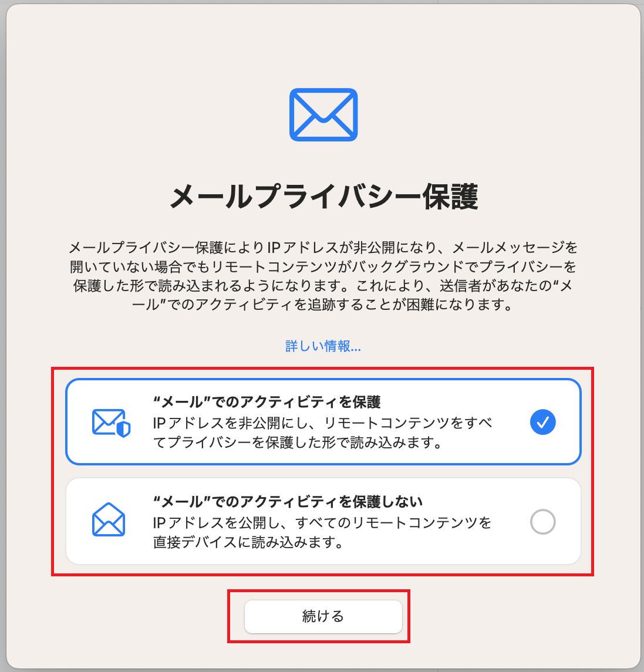
Task: Open the 詳しい情報... link
Action: pos(323,346)
